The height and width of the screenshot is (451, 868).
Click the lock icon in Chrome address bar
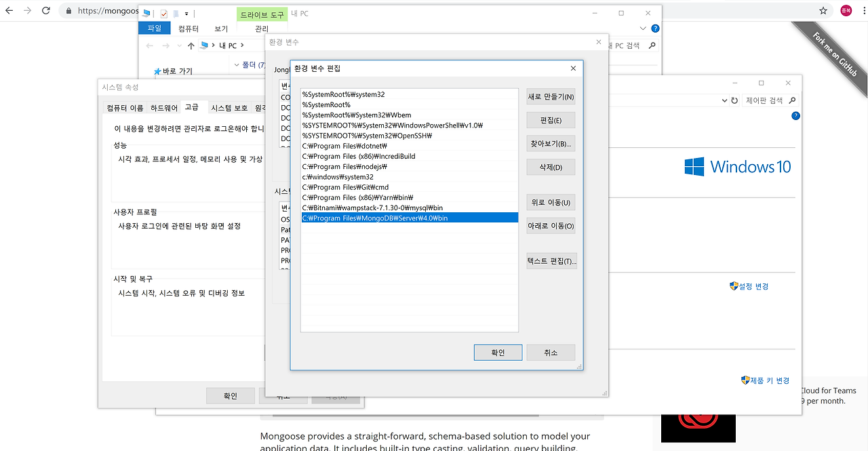[x=70, y=11]
